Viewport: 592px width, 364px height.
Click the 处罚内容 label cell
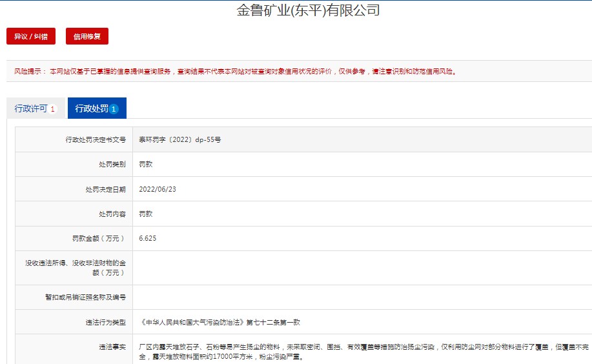pyautogui.click(x=74, y=214)
